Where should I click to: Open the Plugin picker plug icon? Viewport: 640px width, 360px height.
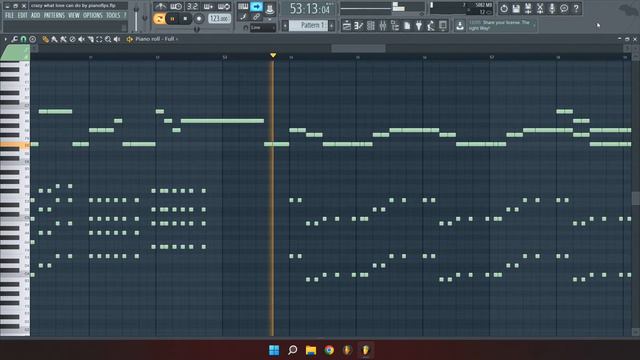pos(419,26)
